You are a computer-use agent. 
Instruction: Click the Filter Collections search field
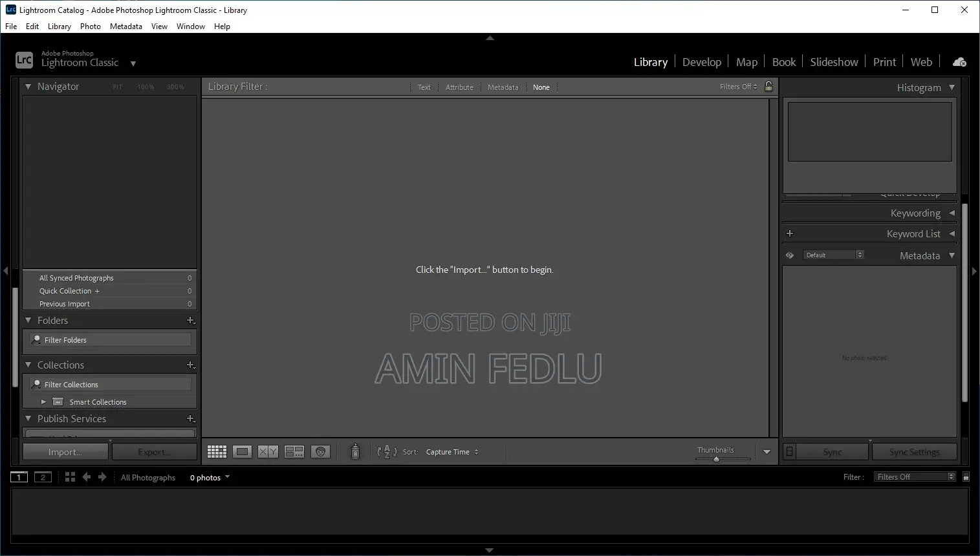[110, 383]
